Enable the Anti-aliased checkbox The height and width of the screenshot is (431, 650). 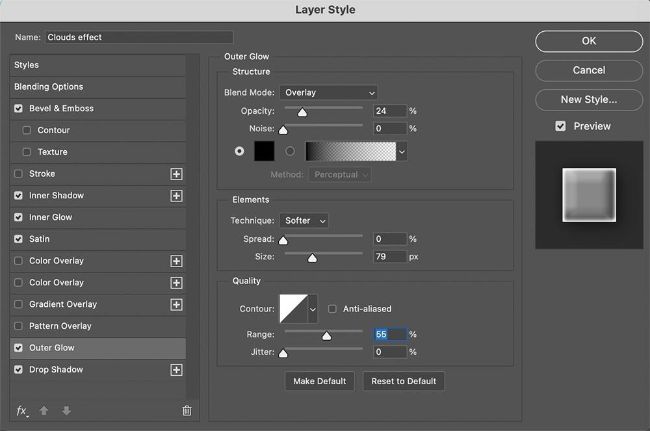click(x=333, y=309)
